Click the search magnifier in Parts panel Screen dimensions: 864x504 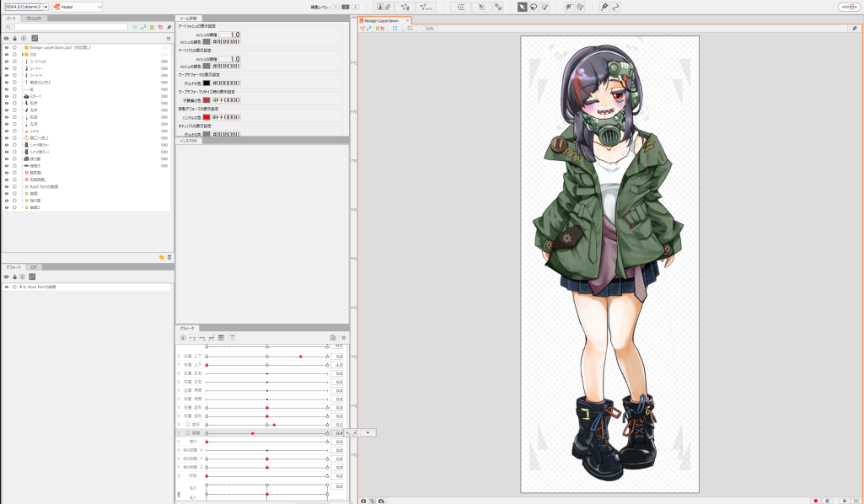pyautogui.click(x=8, y=27)
